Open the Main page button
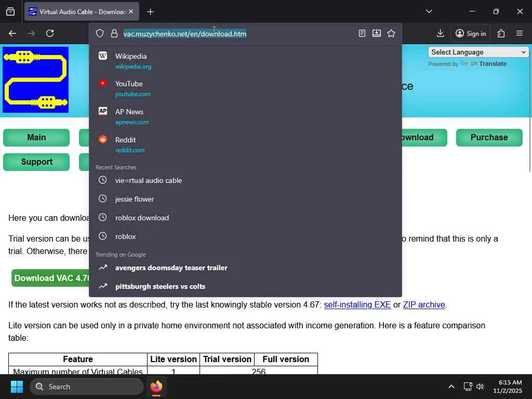Viewport: 532px width, 399px height. click(x=36, y=137)
